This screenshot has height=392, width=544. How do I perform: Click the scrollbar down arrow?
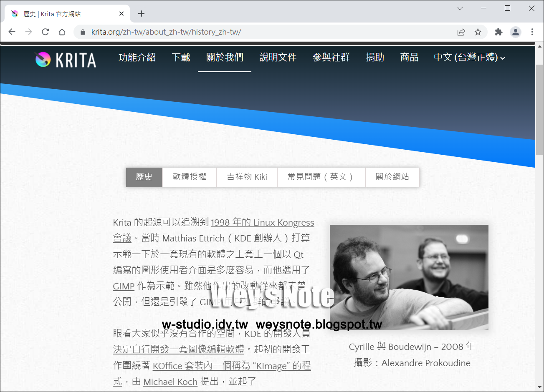click(x=539, y=387)
